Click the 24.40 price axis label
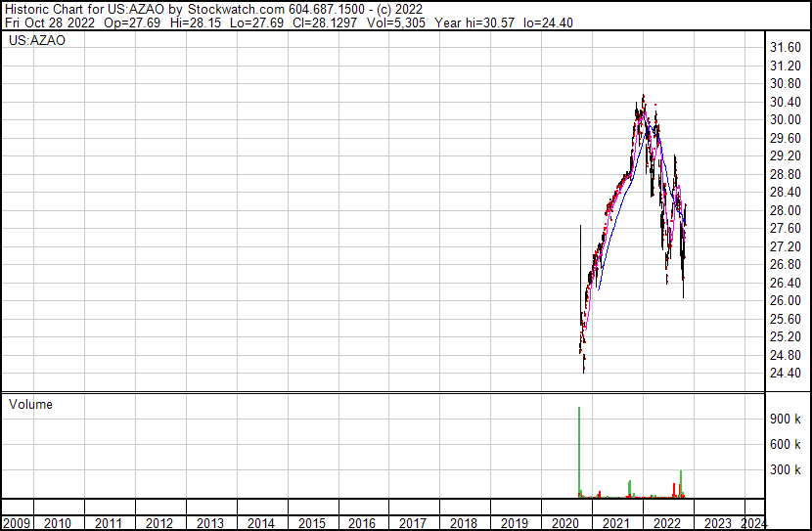The image size is (812, 531). click(787, 373)
